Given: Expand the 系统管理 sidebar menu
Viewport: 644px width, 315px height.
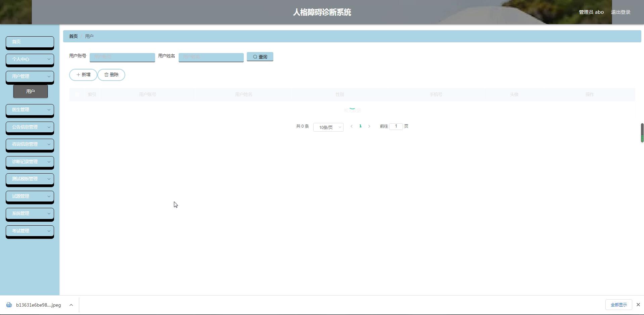Looking at the screenshot, I should click(30, 214).
